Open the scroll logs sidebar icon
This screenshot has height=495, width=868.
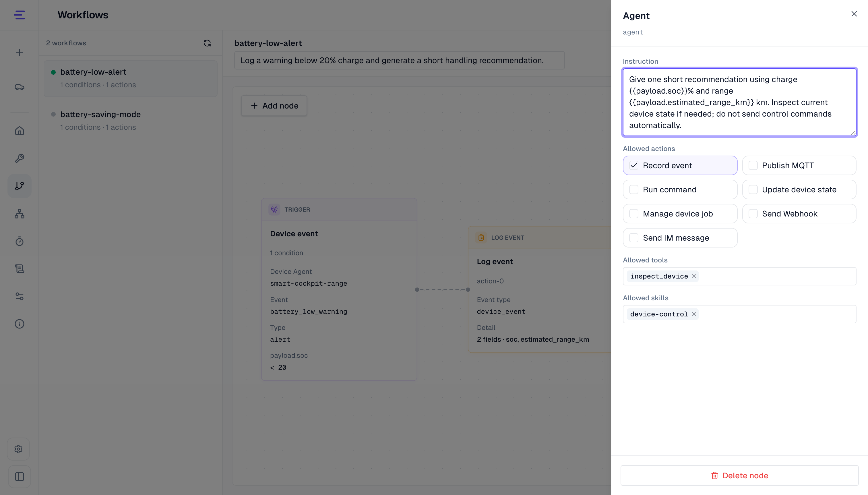click(19, 268)
